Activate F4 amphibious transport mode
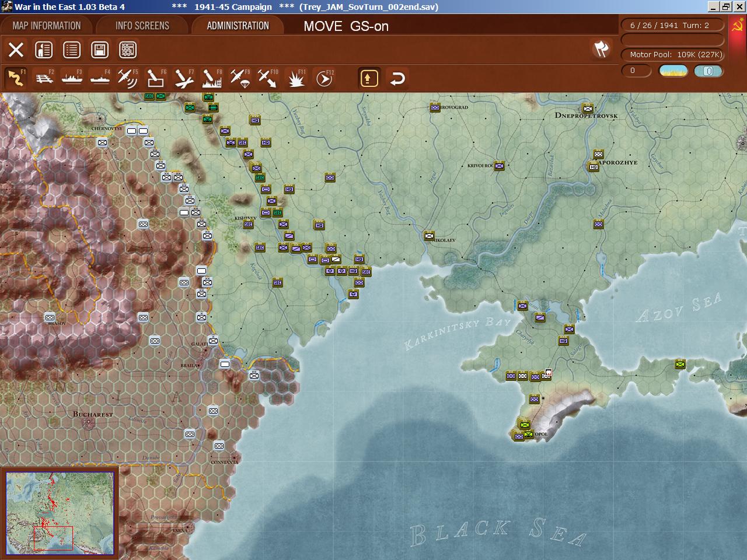 [100, 78]
